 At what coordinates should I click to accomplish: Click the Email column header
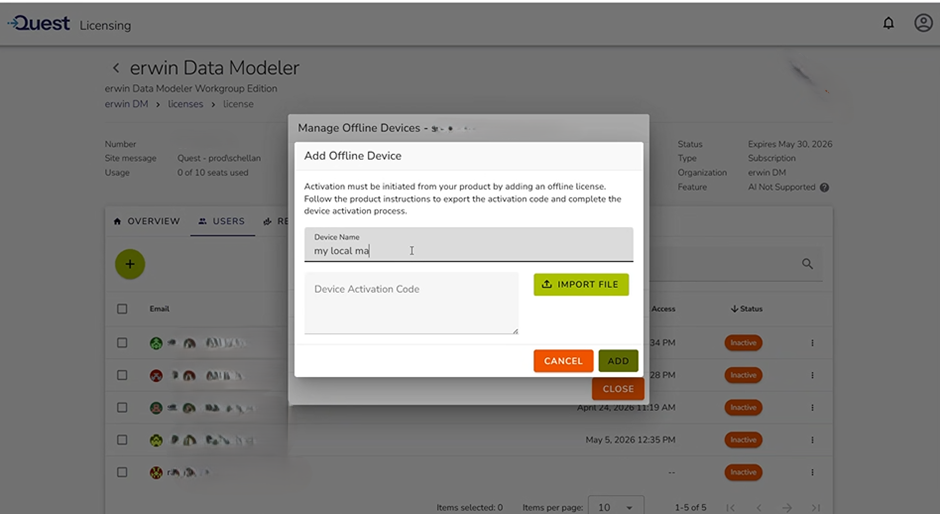(x=159, y=309)
